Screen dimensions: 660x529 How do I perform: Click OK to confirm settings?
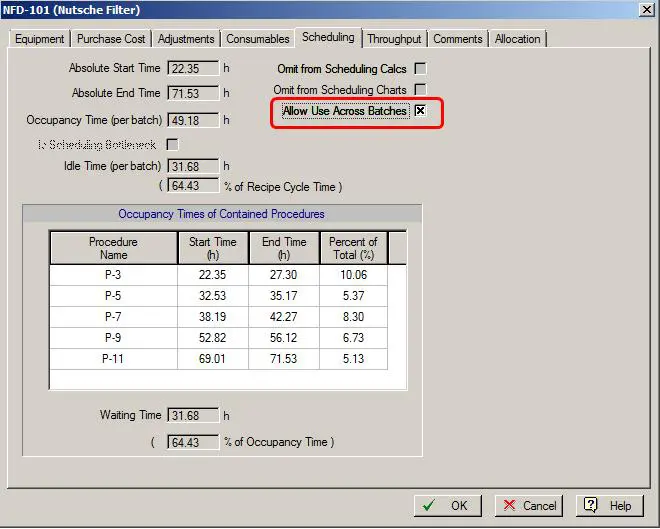click(x=448, y=505)
